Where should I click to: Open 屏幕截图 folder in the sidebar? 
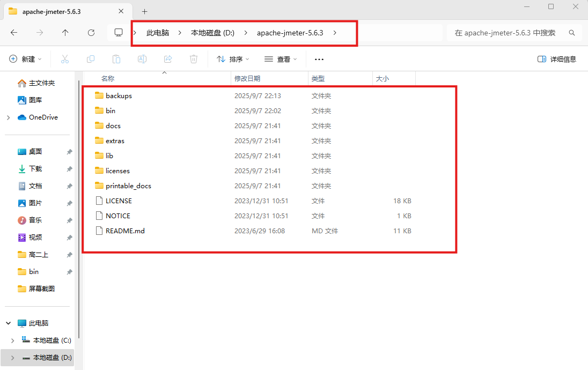(x=36, y=289)
